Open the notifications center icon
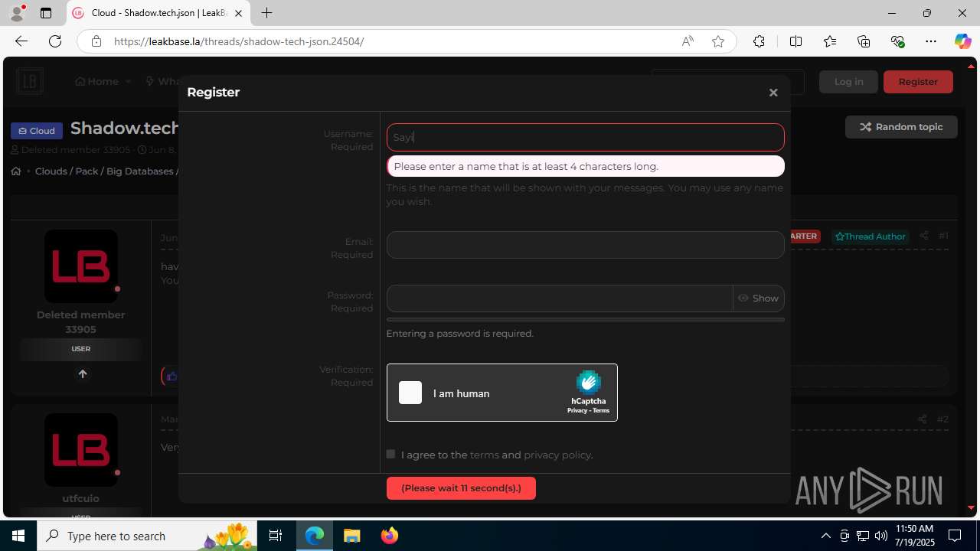This screenshot has height=551, width=980. pyautogui.click(x=955, y=536)
